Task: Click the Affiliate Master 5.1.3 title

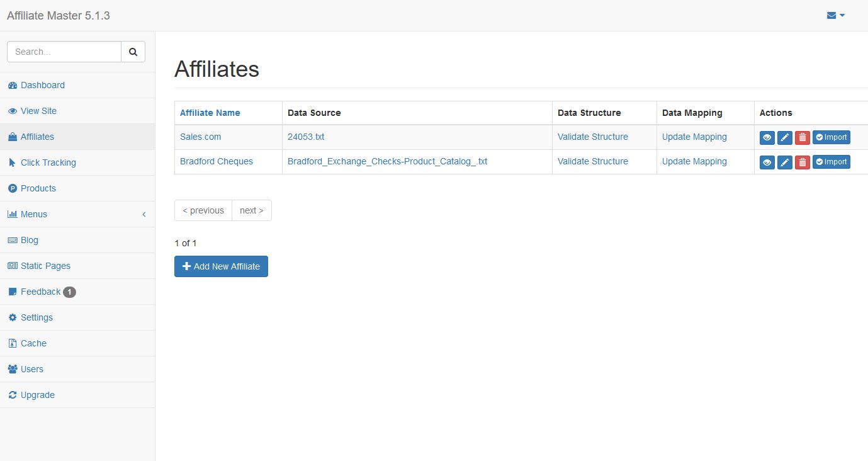Action: [59, 16]
